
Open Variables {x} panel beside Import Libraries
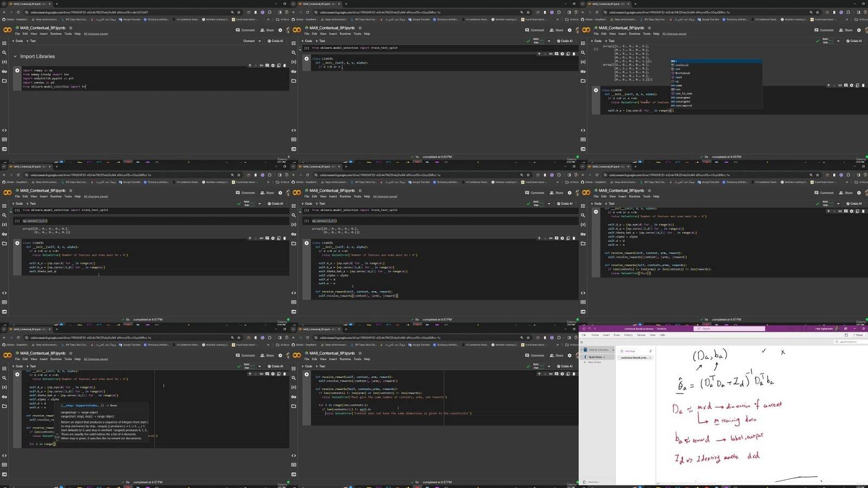tap(4, 62)
